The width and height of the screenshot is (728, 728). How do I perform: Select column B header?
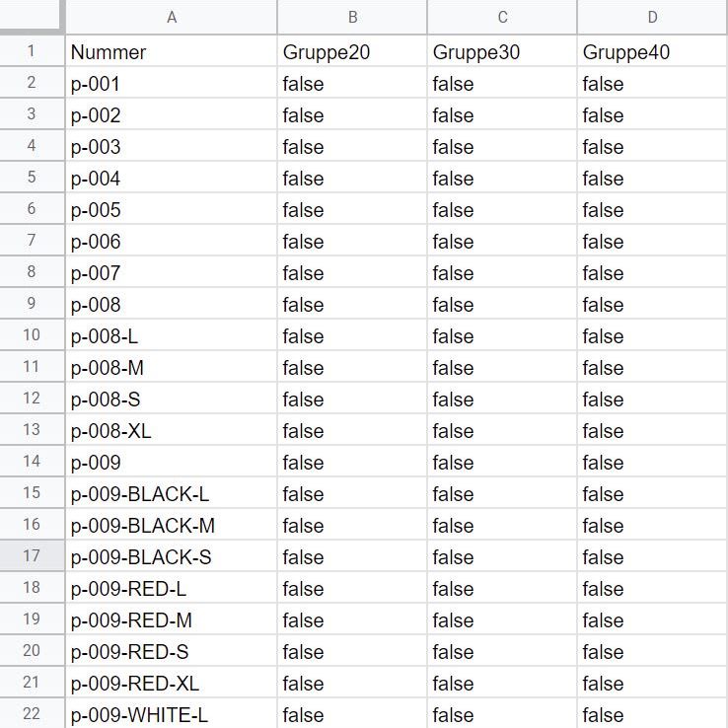[x=352, y=17]
